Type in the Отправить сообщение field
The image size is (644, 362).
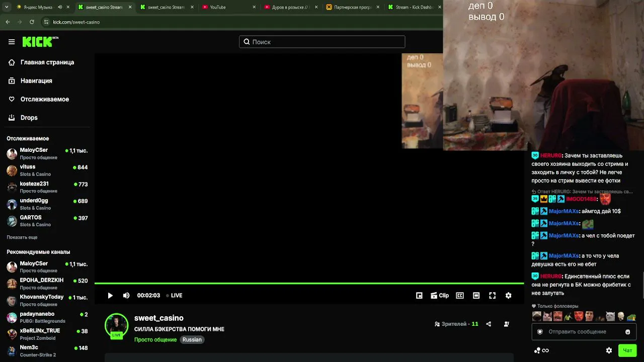584,332
